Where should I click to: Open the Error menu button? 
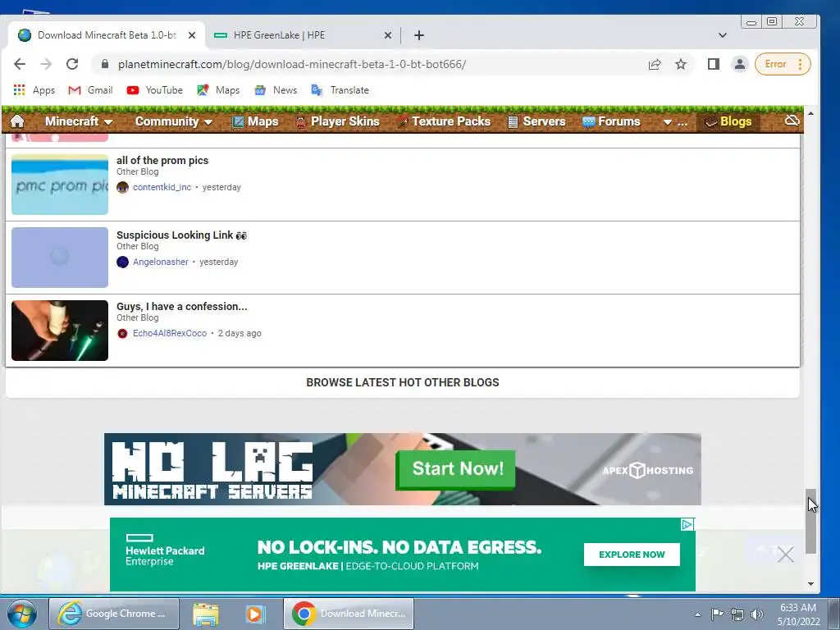(x=783, y=64)
